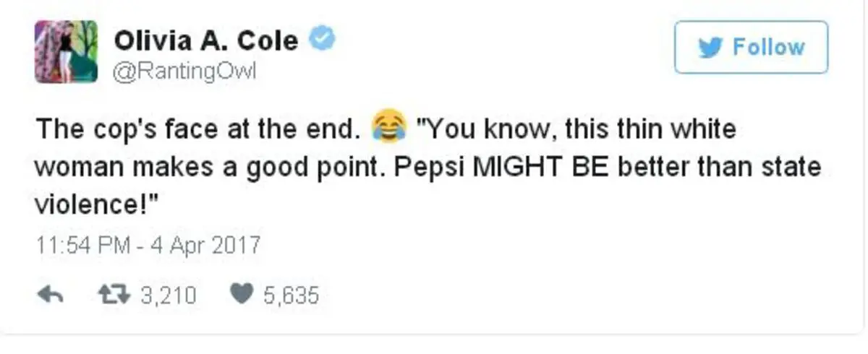Click the word "violence!" in tweet
Image resolution: width=868 pixels, height=354 pixels.
[x=96, y=205]
